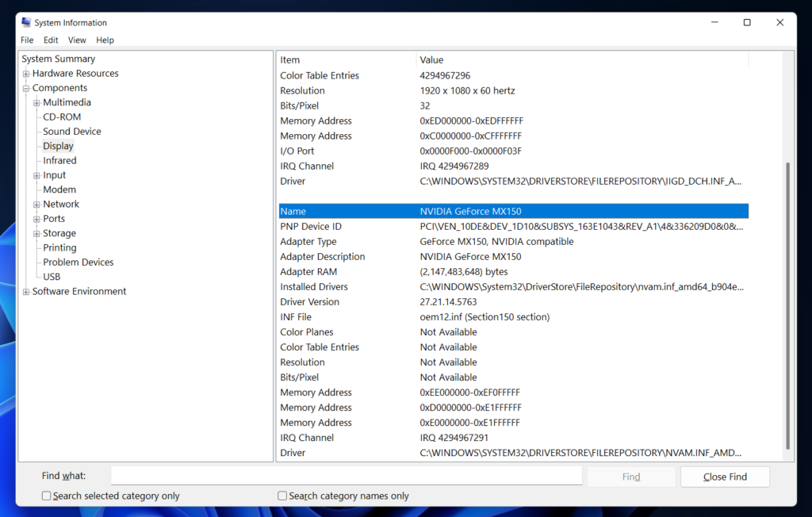The width and height of the screenshot is (812, 517).
Task: Expand the Hardware Resources tree node
Action: [26, 74]
